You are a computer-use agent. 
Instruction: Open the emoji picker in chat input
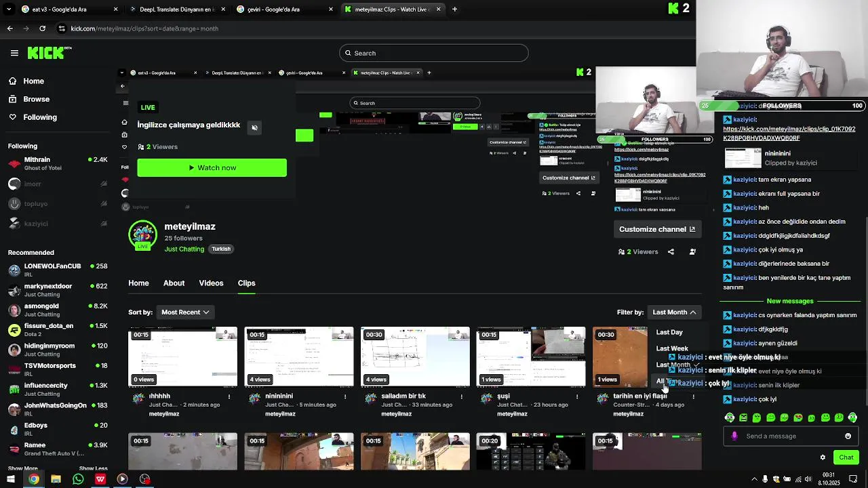click(848, 436)
